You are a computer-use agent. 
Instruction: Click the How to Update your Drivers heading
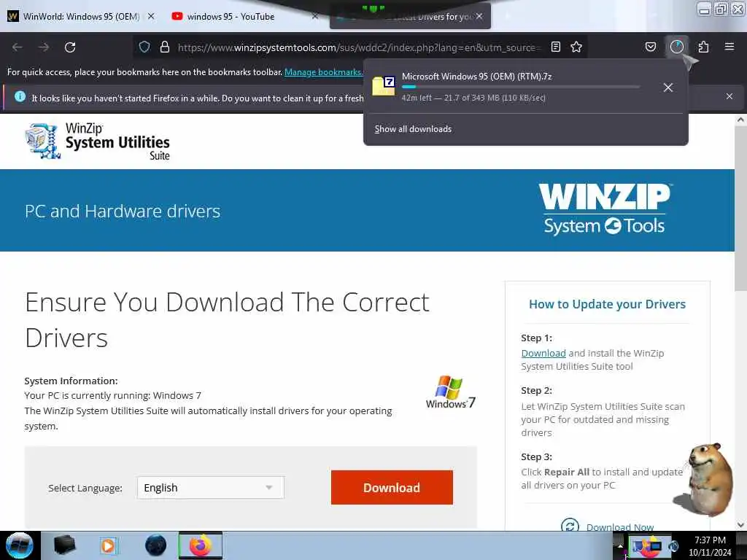(607, 304)
